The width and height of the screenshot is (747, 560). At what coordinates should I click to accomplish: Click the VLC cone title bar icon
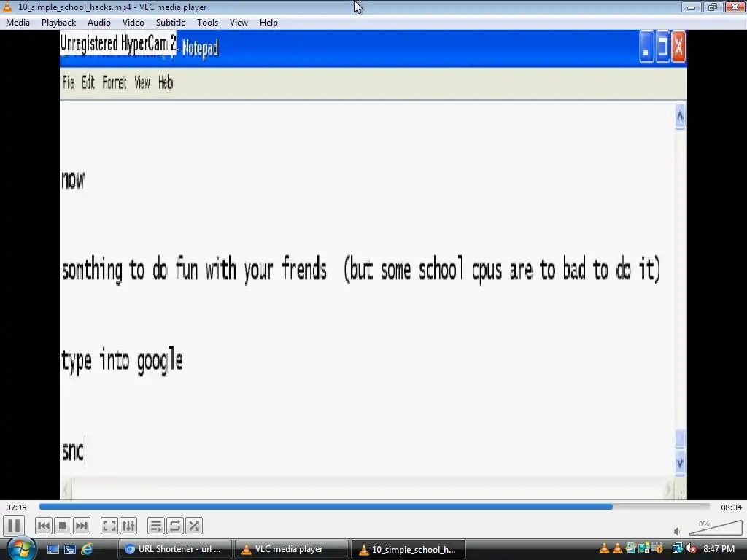pyautogui.click(x=7, y=7)
